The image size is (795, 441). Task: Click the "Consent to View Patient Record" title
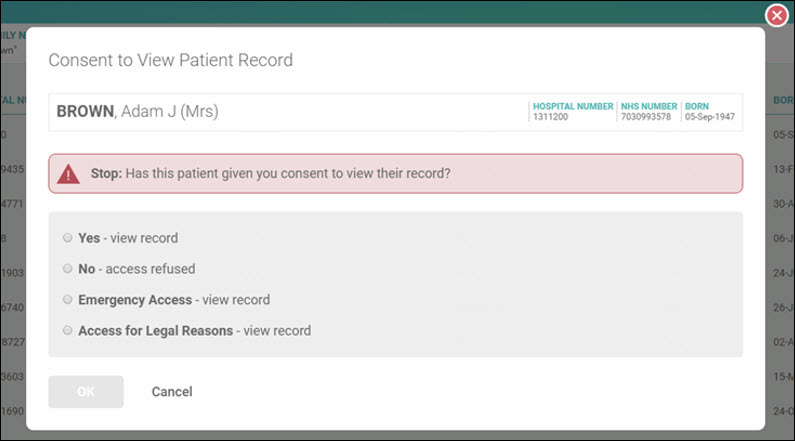[170, 60]
